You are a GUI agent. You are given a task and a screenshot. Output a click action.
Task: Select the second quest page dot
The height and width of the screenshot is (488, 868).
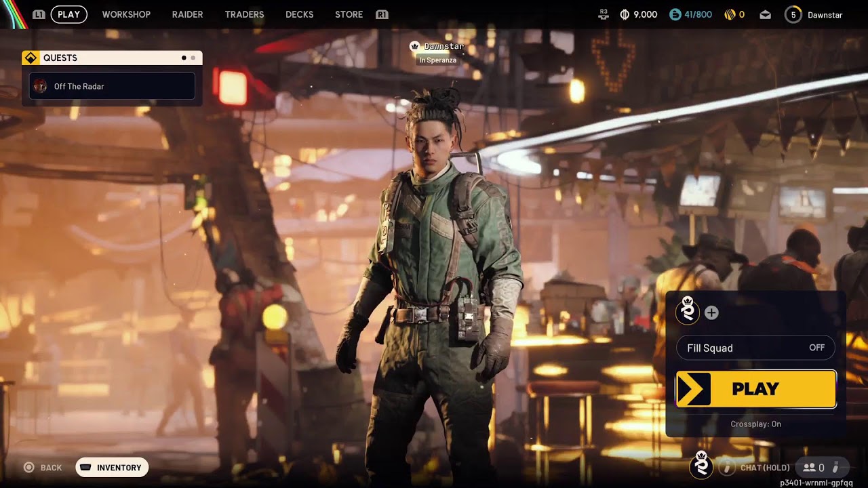193,58
